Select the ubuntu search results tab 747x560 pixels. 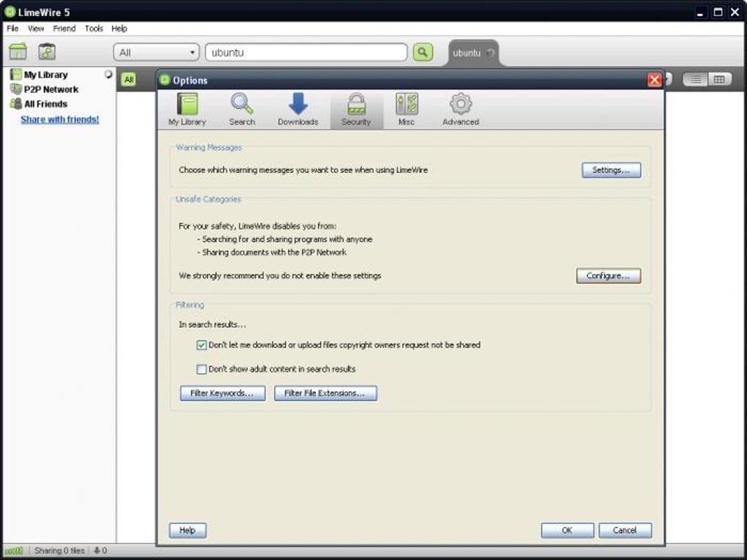[467, 53]
